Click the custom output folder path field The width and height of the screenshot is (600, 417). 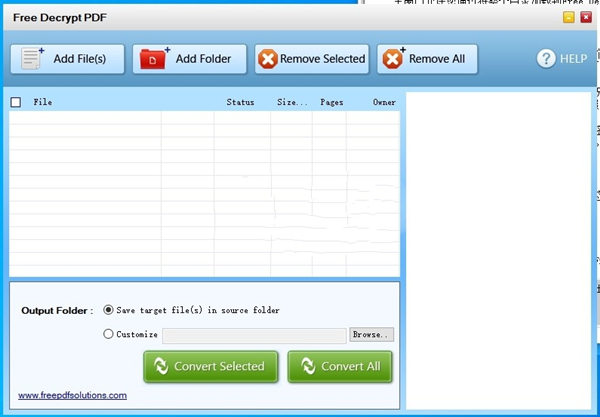click(x=255, y=335)
